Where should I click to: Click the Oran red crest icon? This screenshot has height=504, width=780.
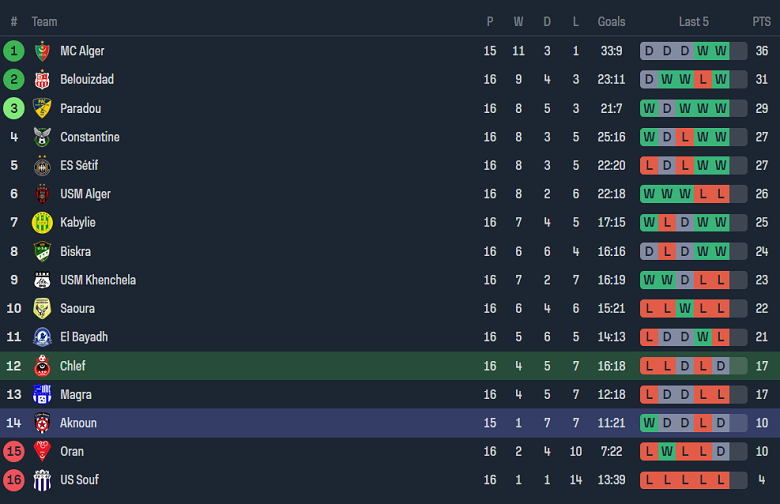(x=42, y=451)
